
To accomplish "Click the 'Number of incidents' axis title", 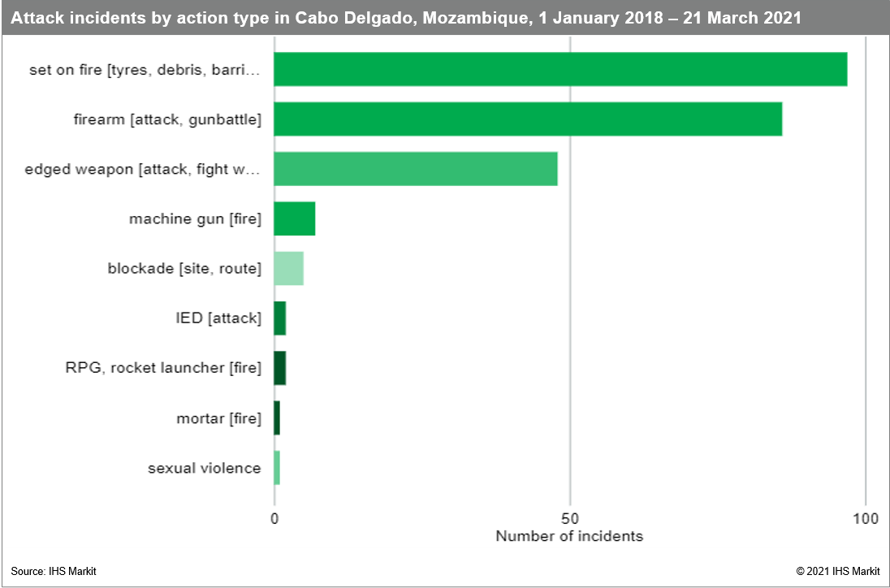I will pos(568,536).
